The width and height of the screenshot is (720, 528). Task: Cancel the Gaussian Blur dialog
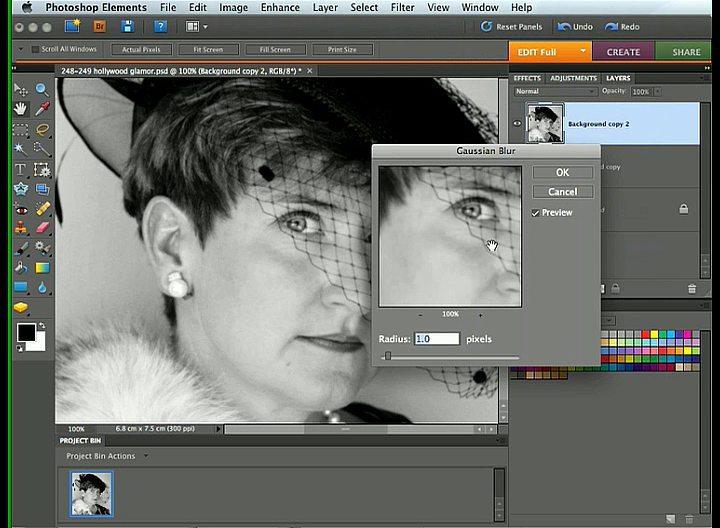click(562, 191)
